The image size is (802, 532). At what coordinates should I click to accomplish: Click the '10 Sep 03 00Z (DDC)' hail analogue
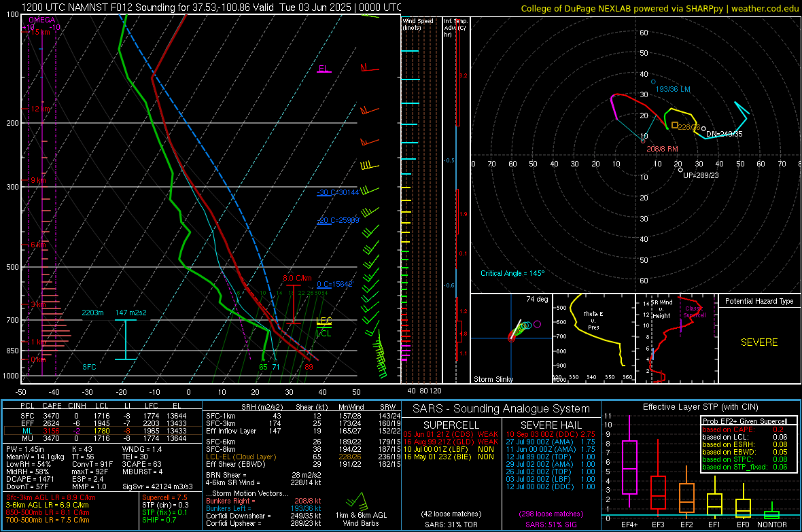click(551, 434)
